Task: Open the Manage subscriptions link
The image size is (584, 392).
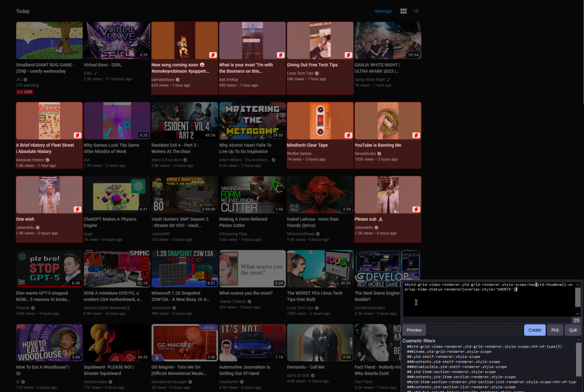Action: click(383, 11)
